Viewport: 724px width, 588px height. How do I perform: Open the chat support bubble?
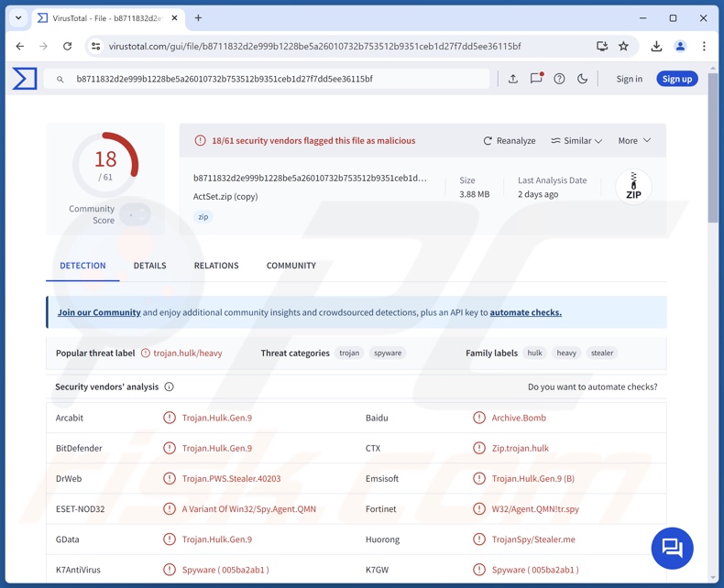[x=672, y=548]
